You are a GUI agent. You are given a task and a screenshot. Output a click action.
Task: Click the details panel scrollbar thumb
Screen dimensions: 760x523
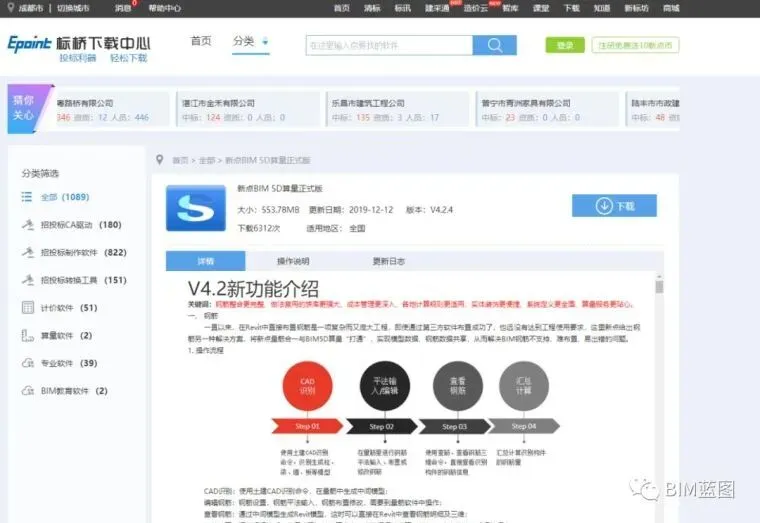click(x=659, y=287)
